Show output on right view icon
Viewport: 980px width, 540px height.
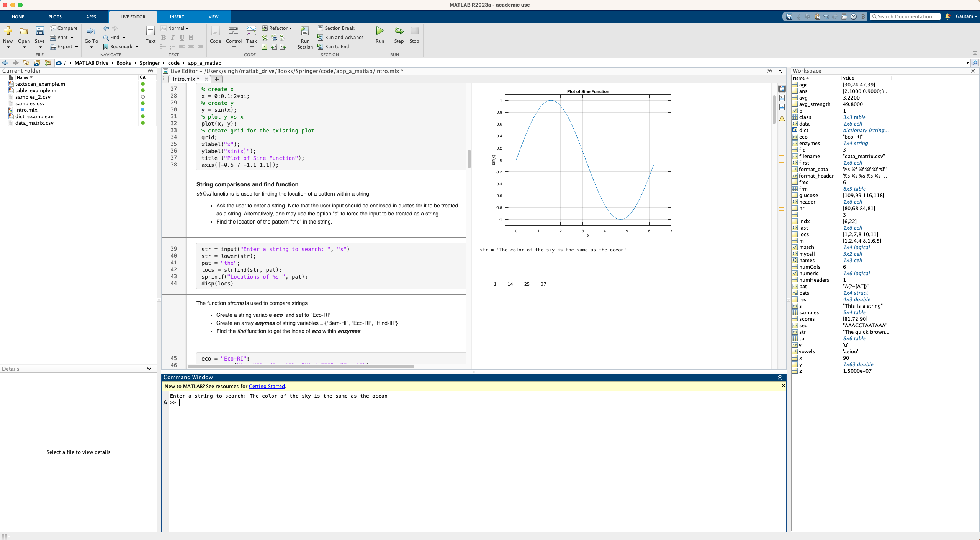[782, 89]
